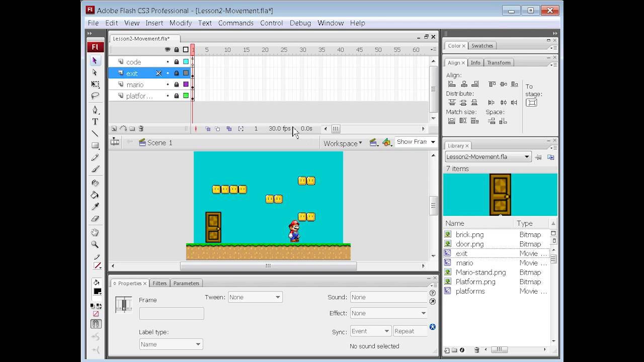
Task: Open the Sync Event dropdown
Action: tap(371, 331)
